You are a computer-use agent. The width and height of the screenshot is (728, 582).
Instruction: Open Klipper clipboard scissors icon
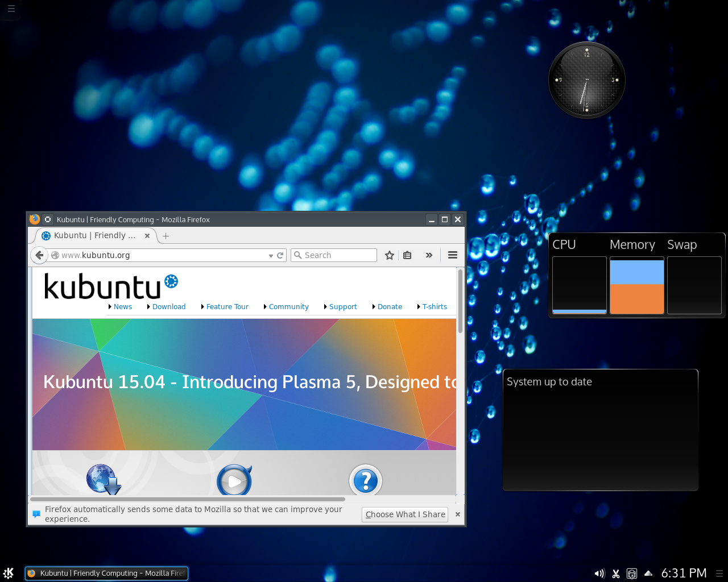coord(616,573)
